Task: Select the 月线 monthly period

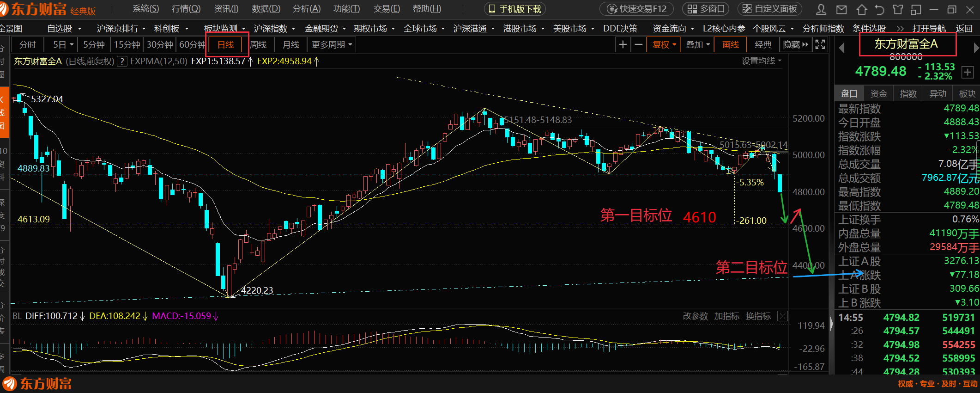Action: coord(291,45)
